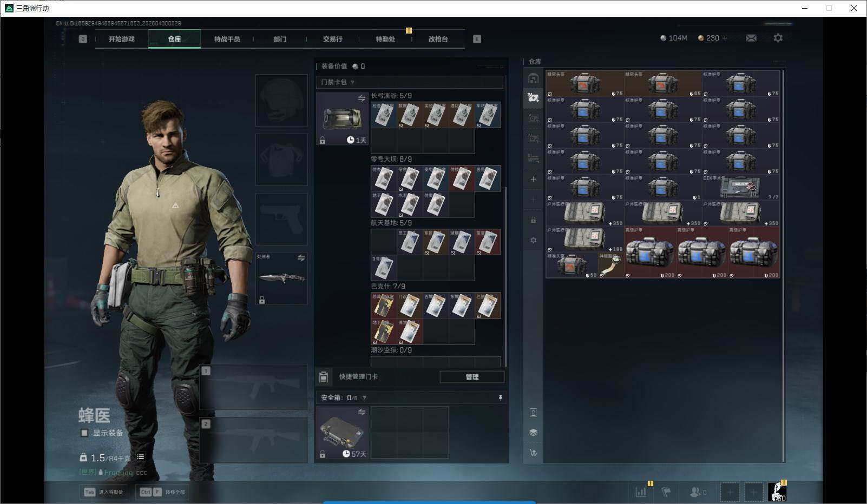867x504 pixels.
Task: Click the 进入特勤处 Tab shortcut button
Action: (104, 492)
